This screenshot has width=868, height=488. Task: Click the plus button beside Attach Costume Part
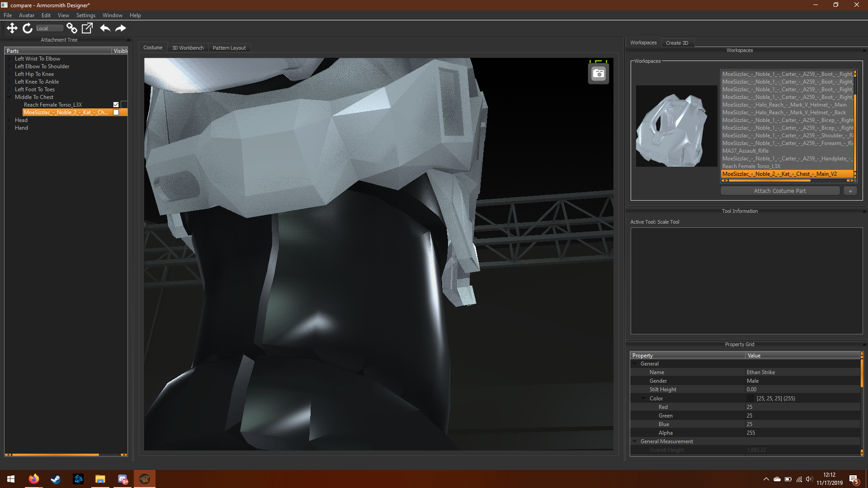click(850, 191)
